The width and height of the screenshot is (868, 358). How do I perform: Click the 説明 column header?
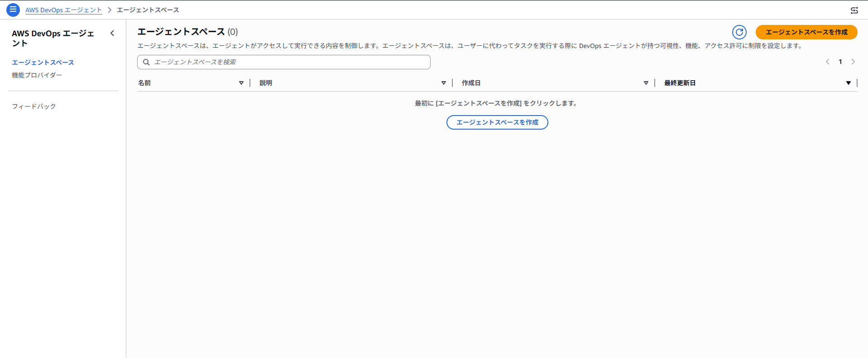click(266, 83)
